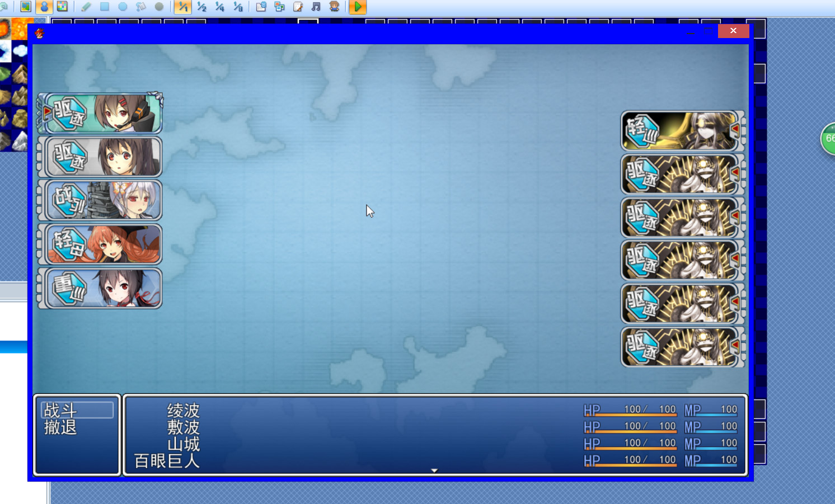Pick the fire tile in tile palette
835x504 pixels.
click(x=20, y=28)
